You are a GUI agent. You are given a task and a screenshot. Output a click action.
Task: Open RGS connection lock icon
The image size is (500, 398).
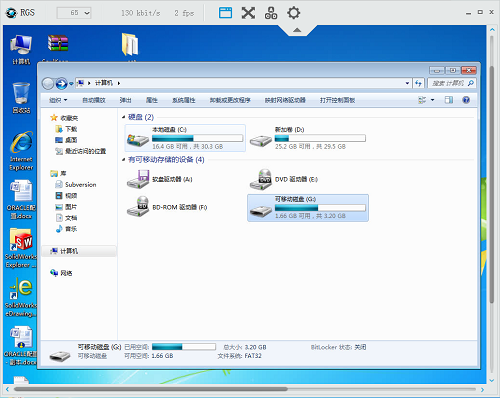pyautogui.click(x=271, y=13)
